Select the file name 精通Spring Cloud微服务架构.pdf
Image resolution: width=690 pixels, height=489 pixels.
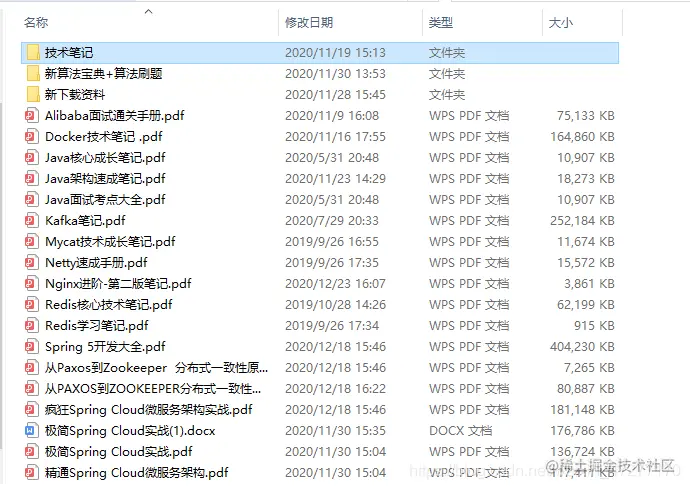136,473
